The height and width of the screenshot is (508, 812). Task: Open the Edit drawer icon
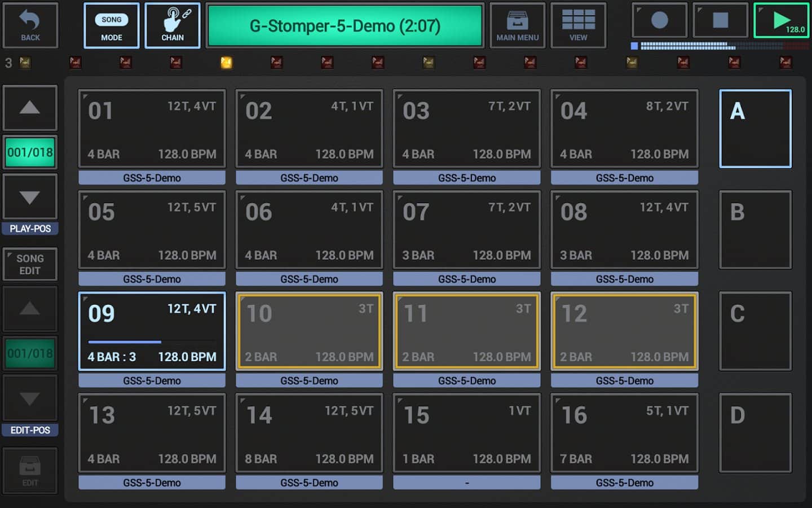30,471
